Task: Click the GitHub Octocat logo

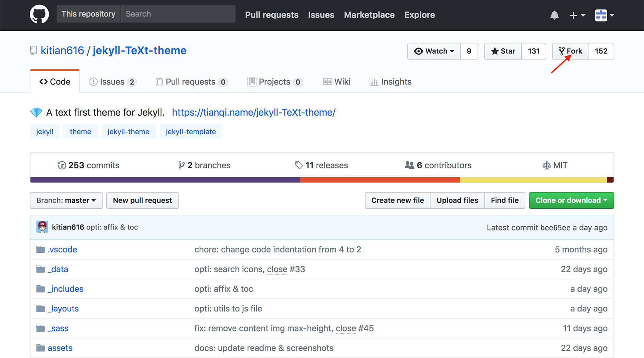Action: (x=39, y=14)
